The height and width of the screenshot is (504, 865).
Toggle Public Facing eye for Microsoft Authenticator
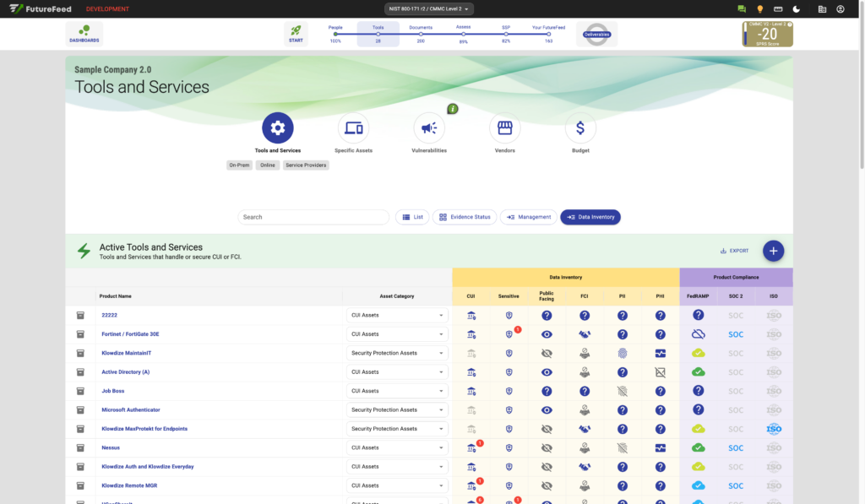(547, 409)
